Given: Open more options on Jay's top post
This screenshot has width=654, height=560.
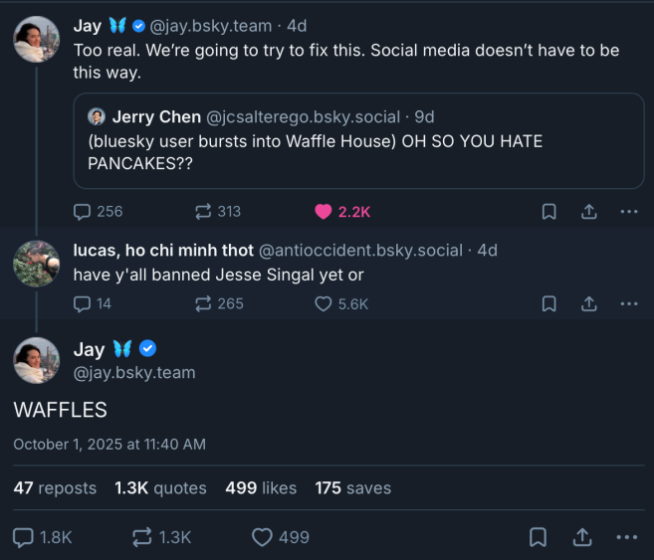Looking at the screenshot, I should 628,212.
